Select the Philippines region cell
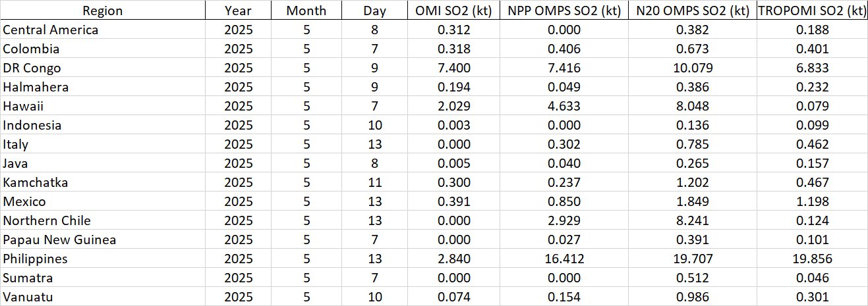The image size is (868, 306). (36, 259)
